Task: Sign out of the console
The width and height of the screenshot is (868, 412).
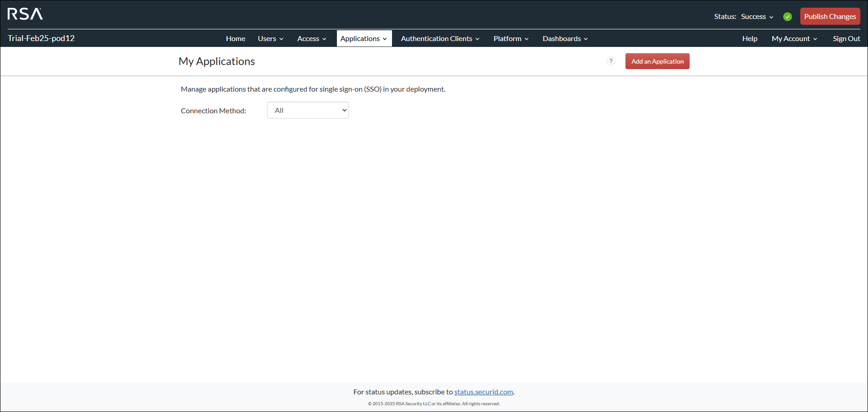Action: pyautogui.click(x=846, y=38)
